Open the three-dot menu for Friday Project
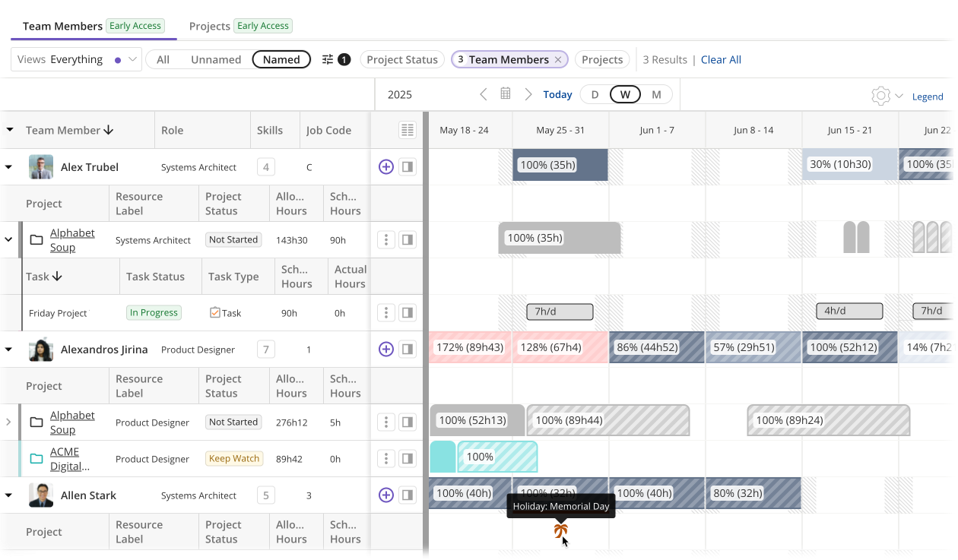Image resolution: width=958 pixels, height=560 pixels. point(386,312)
